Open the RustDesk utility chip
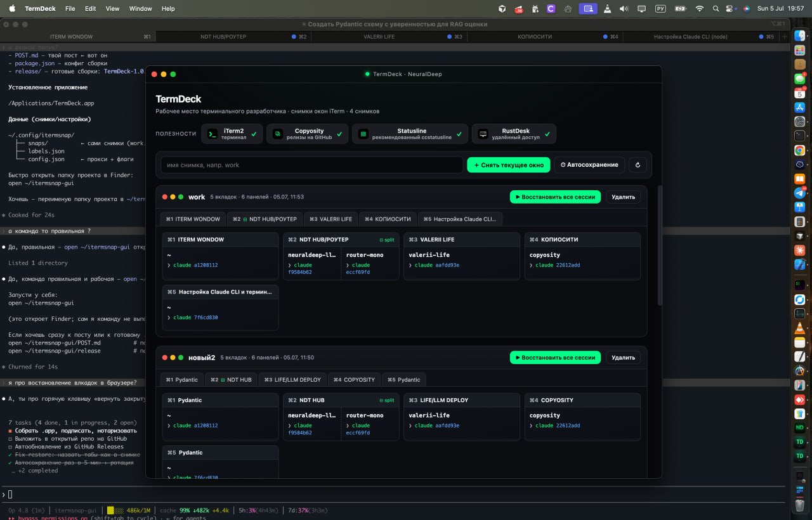The image size is (812, 520). (x=514, y=134)
